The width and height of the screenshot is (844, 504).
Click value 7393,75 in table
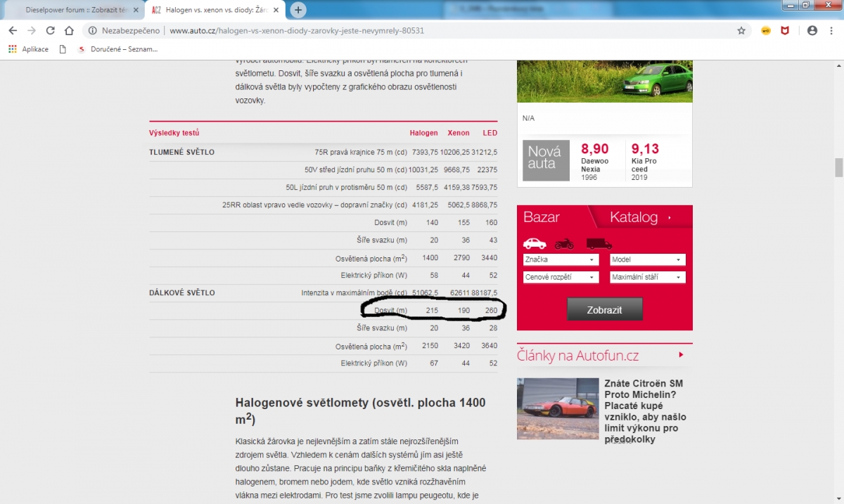[x=426, y=152]
